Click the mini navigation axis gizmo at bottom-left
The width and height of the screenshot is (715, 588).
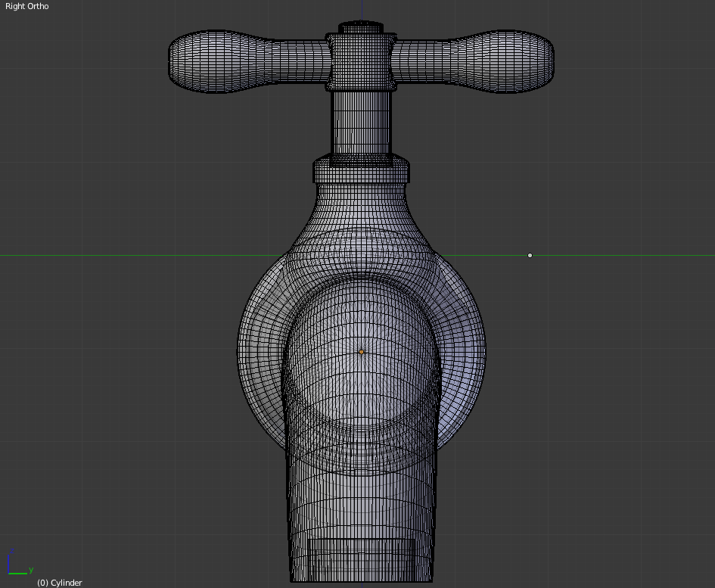pyautogui.click(x=14, y=568)
